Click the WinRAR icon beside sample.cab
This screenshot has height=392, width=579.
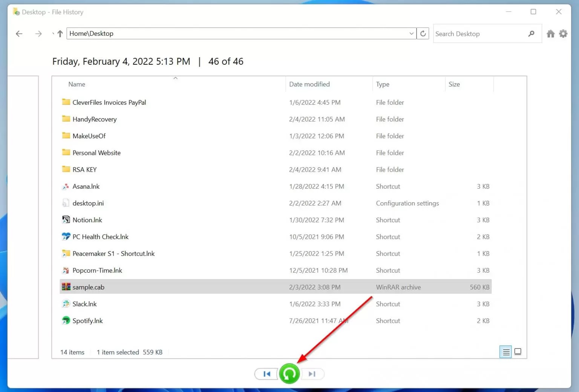[66, 287]
